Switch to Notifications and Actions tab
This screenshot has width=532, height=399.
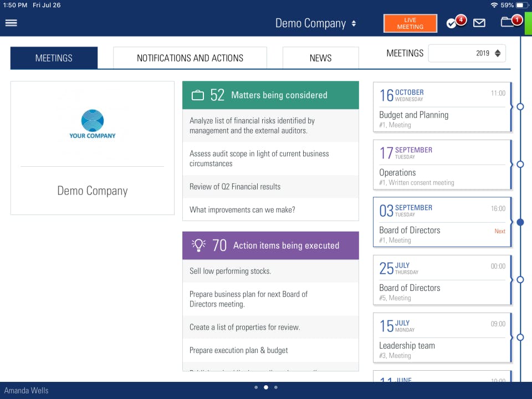[x=190, y=58]
